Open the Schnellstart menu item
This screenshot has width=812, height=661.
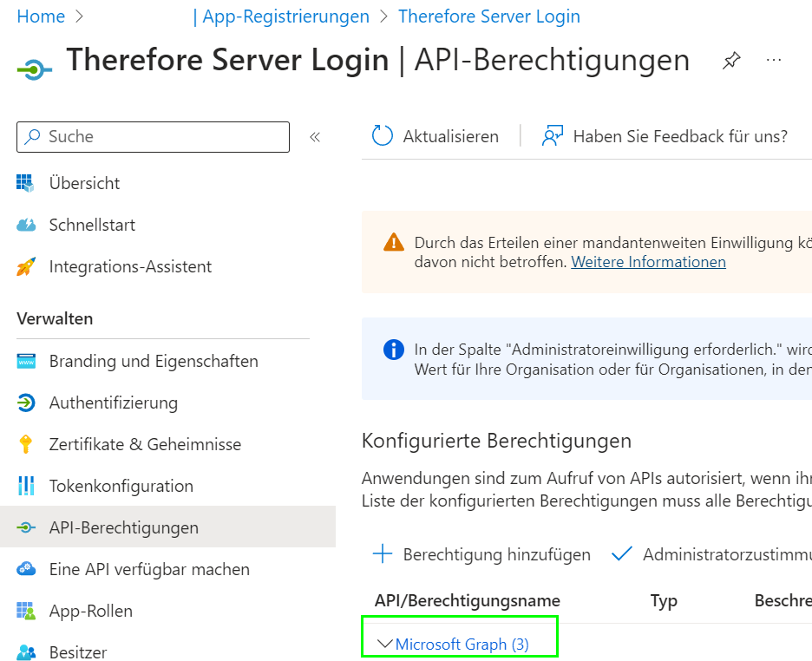92,226
